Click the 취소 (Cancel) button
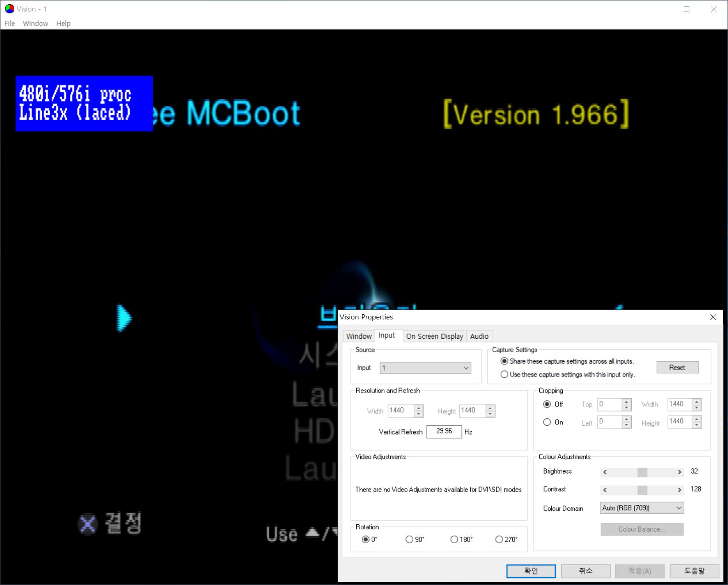This screenshot has height=585, width=728. pos(586,571)
